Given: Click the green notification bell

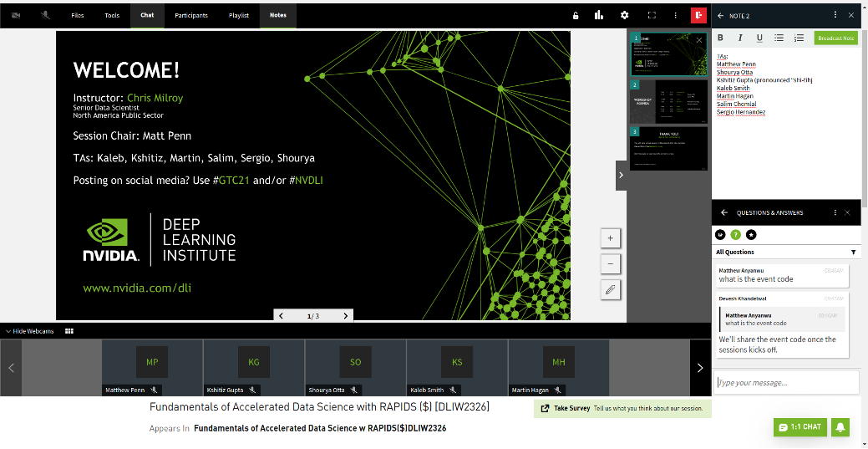Looking at the screenshot, I should 840,426.
